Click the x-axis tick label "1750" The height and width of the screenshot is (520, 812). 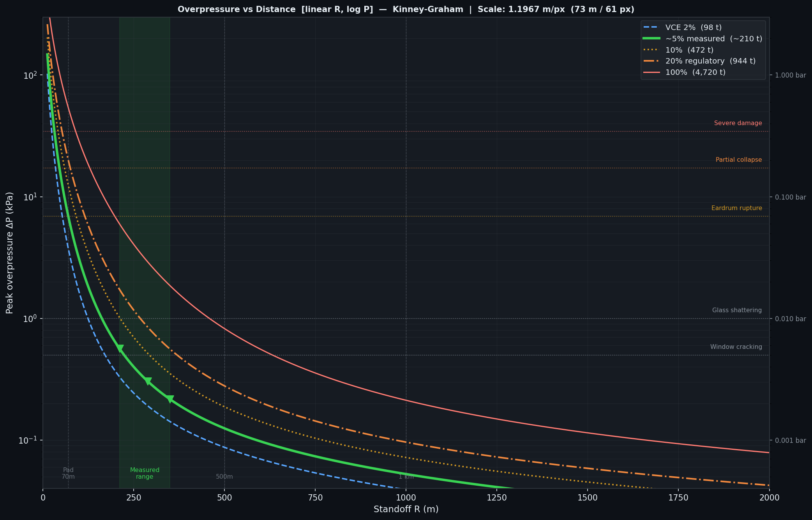678,498
